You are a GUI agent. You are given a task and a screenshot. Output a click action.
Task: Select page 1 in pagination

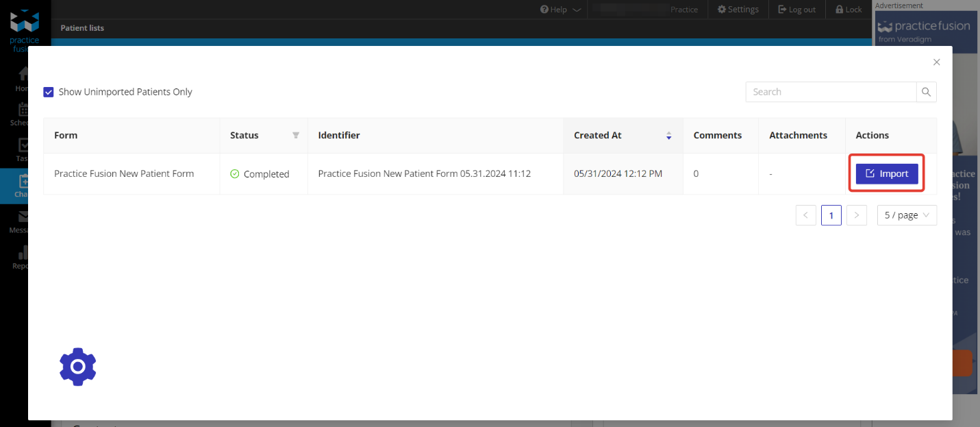(x=831, y=215)
